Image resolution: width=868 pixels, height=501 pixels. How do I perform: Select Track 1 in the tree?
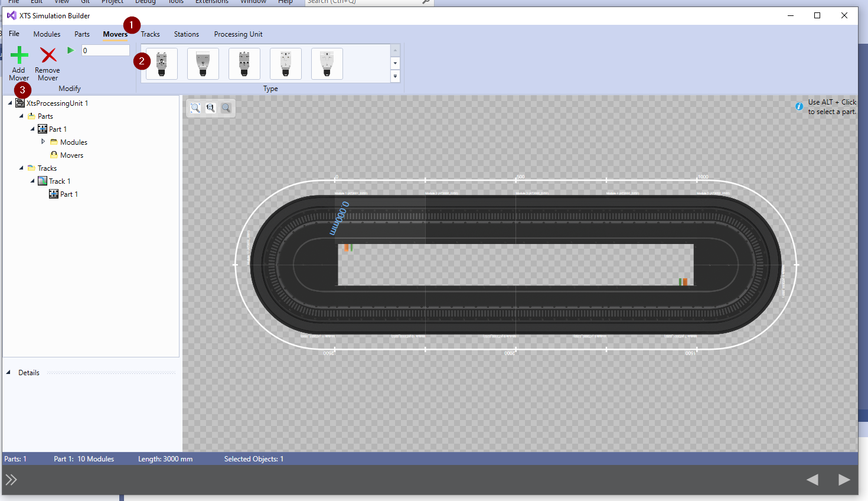(60, 181)
